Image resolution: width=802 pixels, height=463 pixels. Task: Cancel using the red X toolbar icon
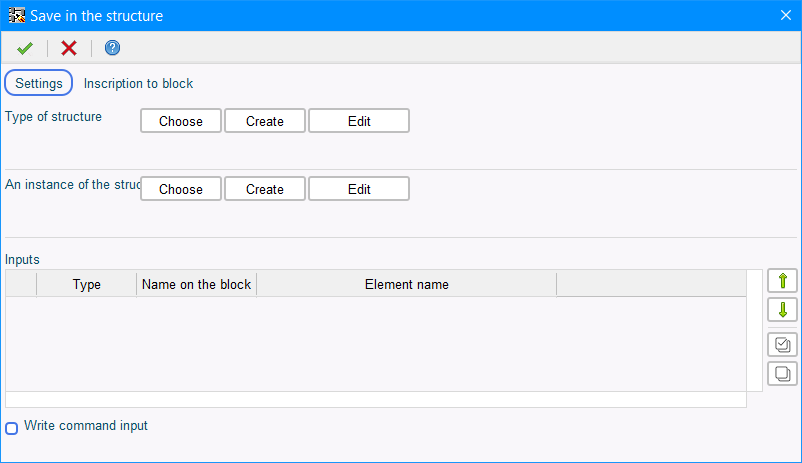[x=69, y=48]
